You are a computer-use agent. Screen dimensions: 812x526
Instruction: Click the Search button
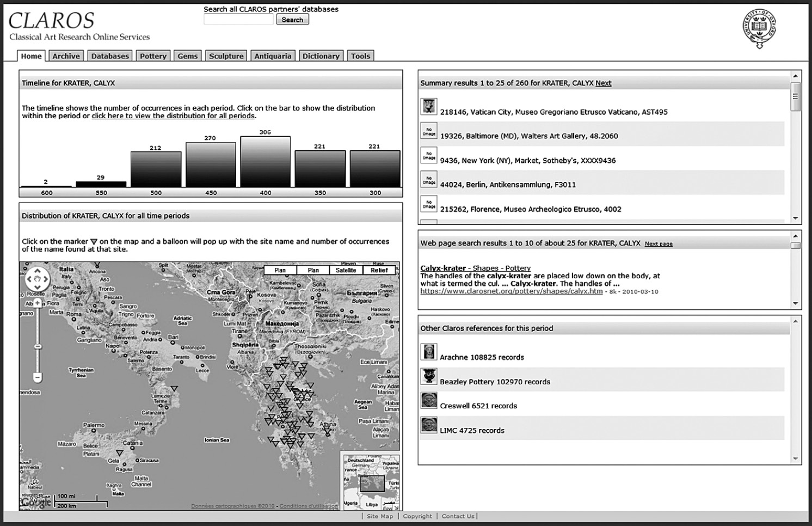(292, 20)
